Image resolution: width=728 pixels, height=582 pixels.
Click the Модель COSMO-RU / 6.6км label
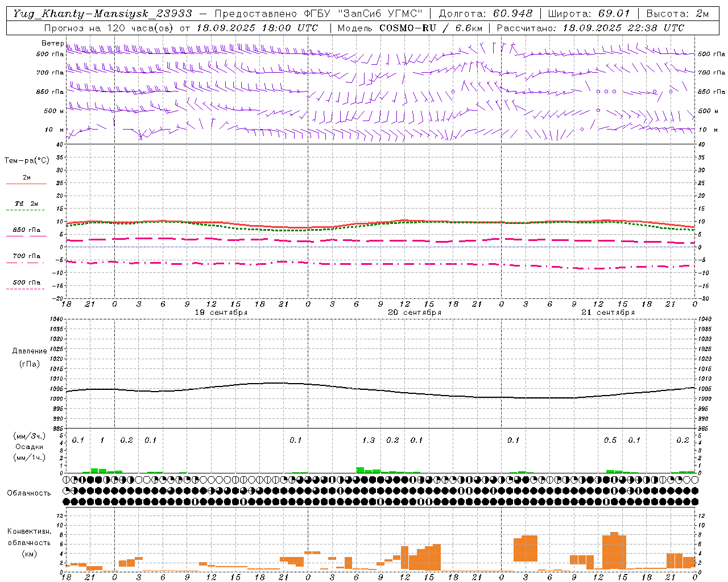pos(410,28)
